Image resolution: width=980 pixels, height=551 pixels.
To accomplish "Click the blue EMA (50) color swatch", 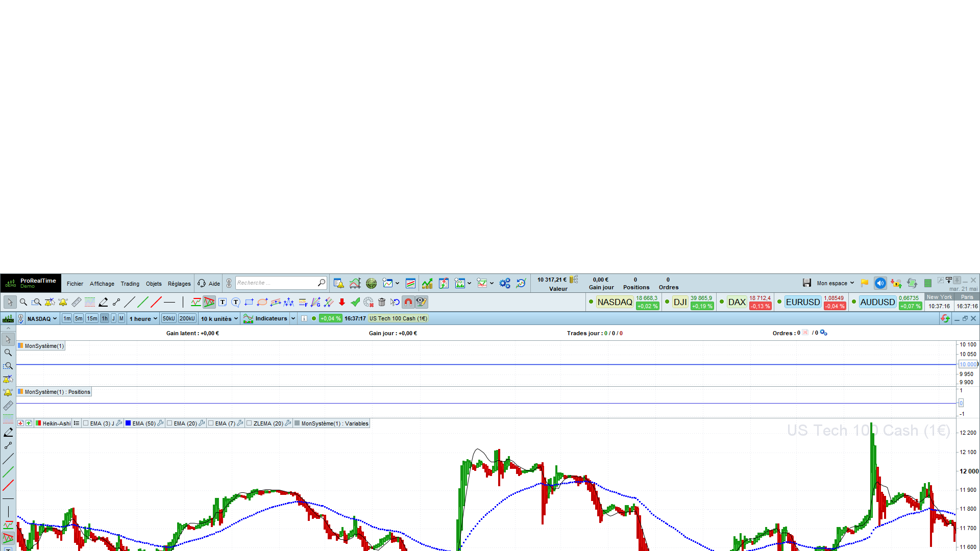I will 128,423.
